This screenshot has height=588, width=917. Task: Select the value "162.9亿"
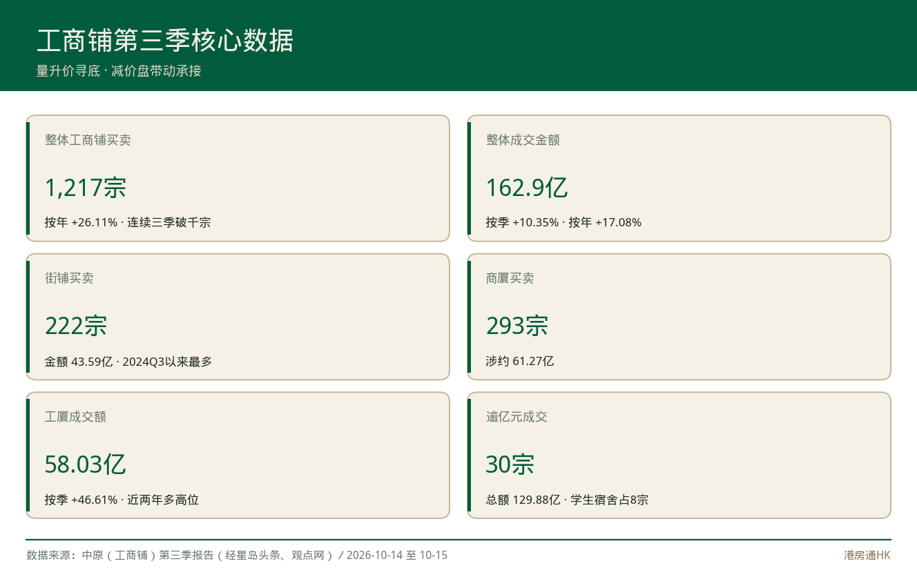point(527,188)
